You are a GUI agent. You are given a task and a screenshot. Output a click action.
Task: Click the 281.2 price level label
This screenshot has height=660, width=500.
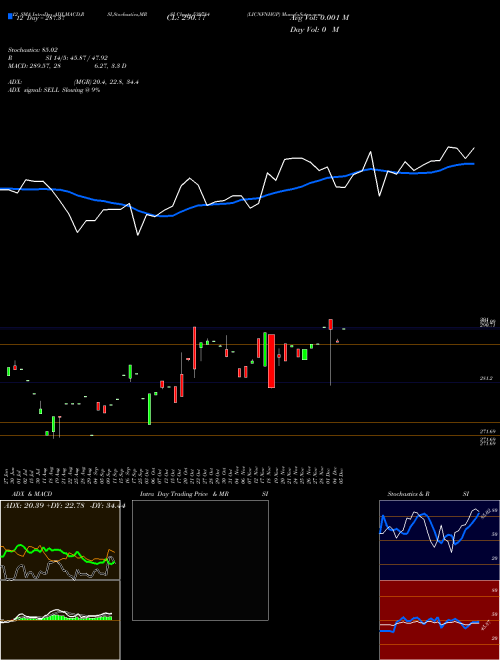coord(486,379)
